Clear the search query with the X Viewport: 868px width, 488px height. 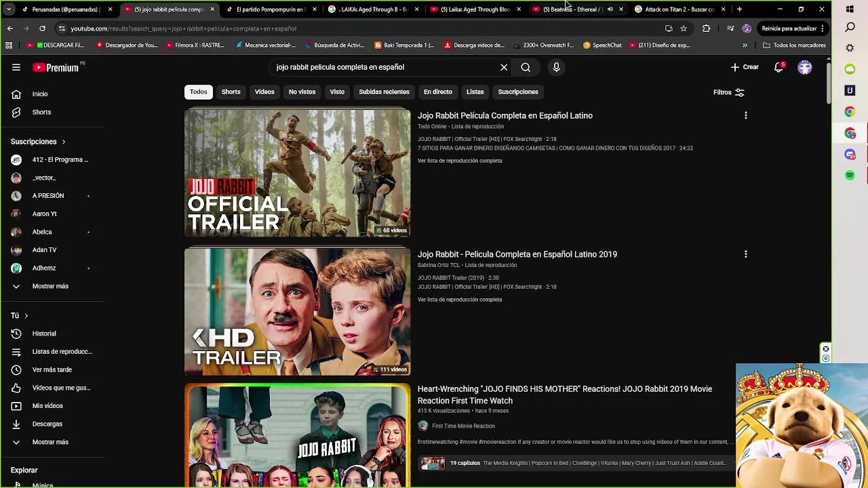(x=504, y=67)
